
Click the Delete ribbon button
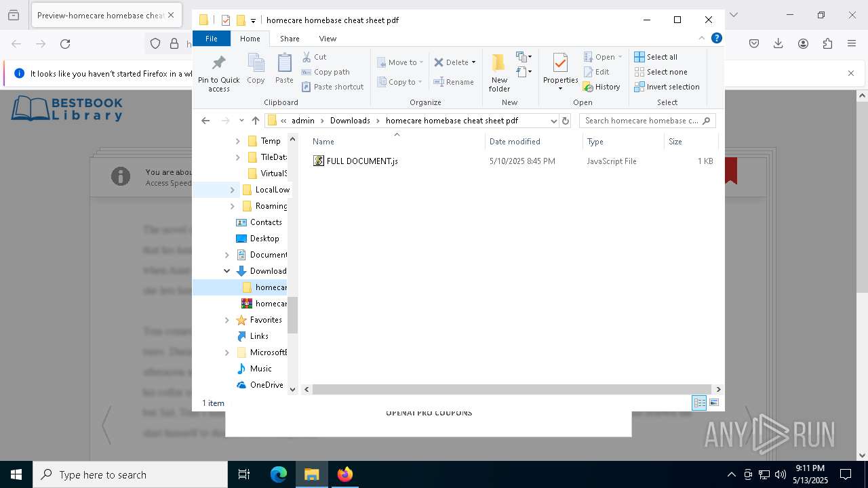(454, 62)
